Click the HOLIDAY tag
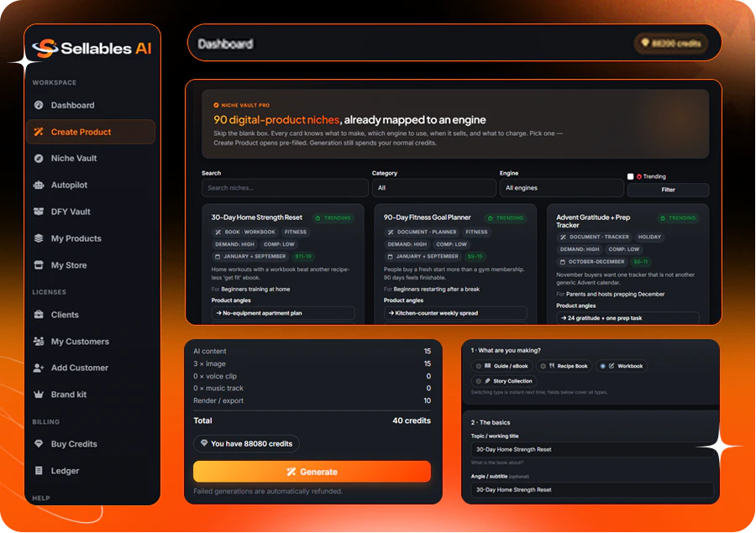Viewport: 756px width, 533px height. (649, 237)
